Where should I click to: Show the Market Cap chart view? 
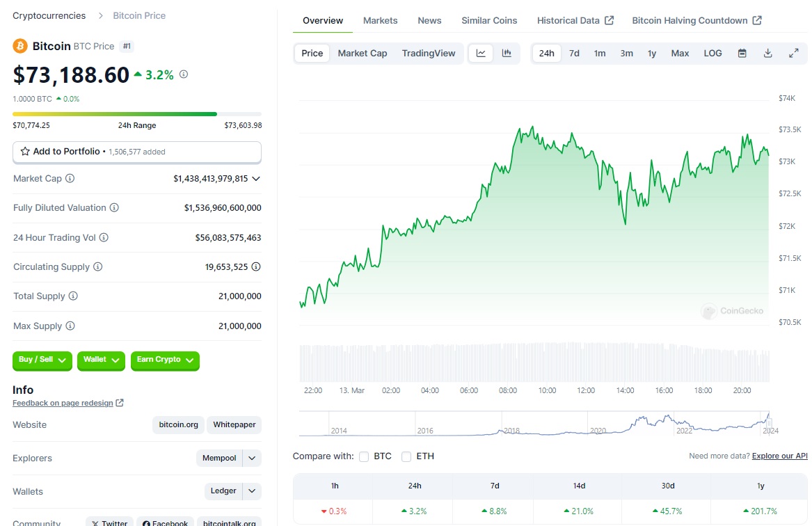click(363, 54)
